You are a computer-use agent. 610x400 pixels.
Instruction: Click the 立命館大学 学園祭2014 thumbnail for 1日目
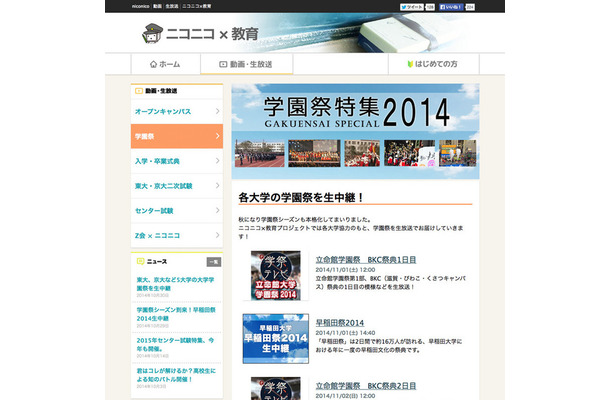275,275
